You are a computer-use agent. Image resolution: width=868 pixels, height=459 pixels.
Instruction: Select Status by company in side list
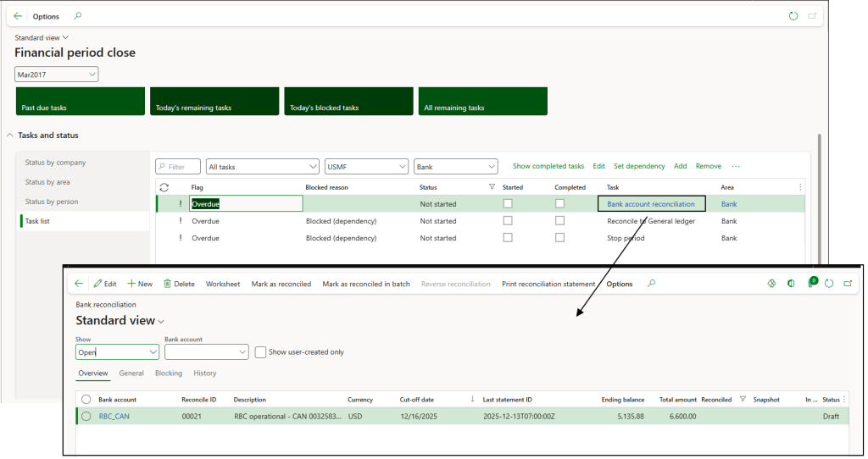coord(56,163)
